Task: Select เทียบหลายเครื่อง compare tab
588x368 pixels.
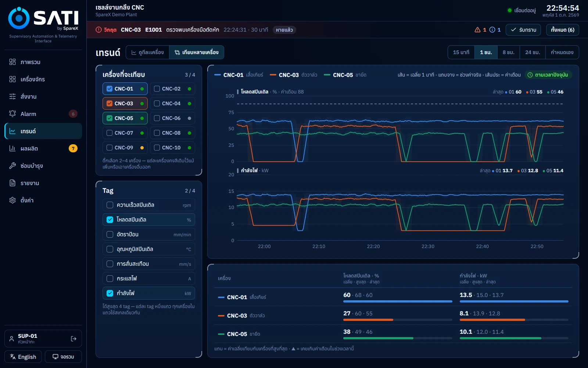Action: point(197,52)
